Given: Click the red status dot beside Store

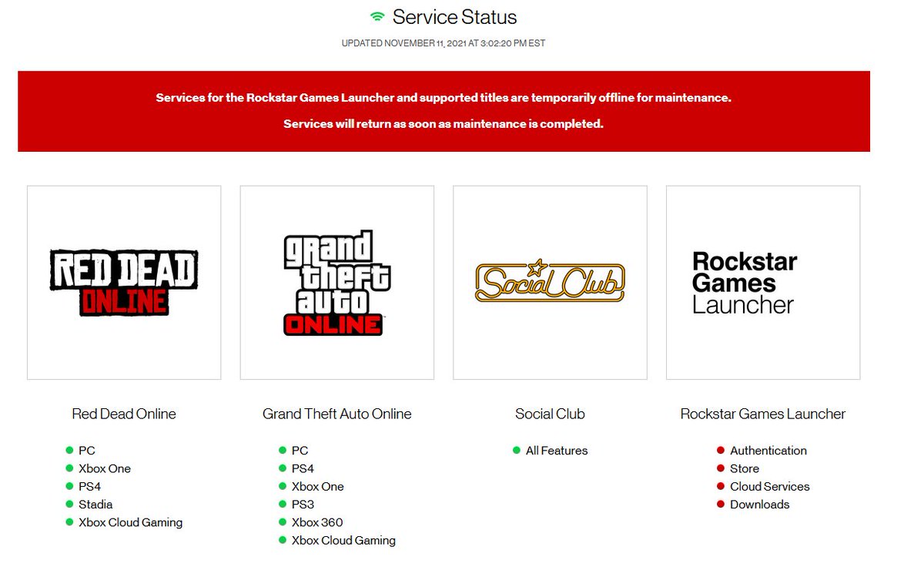Looking at the screenshot, I should click(x=721, y=468).
